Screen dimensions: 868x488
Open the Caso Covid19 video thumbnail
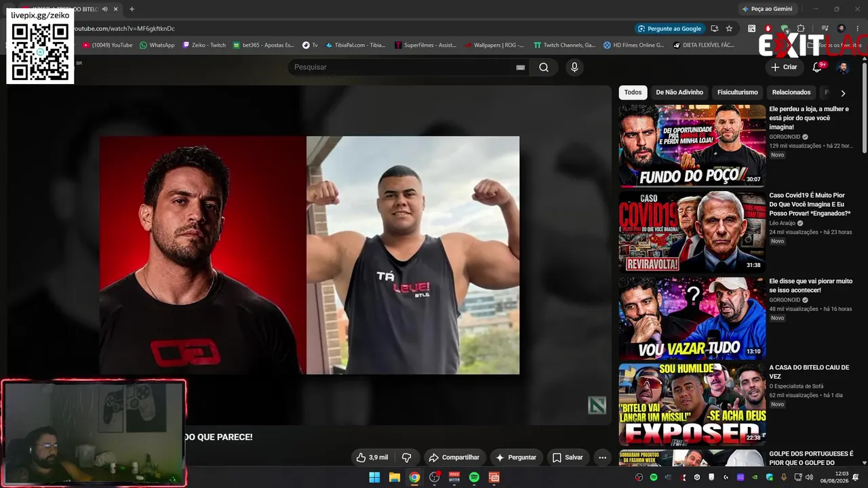692,232
